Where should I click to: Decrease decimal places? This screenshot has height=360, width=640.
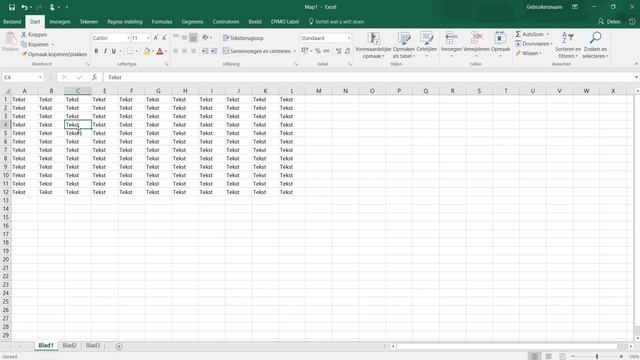(347, 51)
